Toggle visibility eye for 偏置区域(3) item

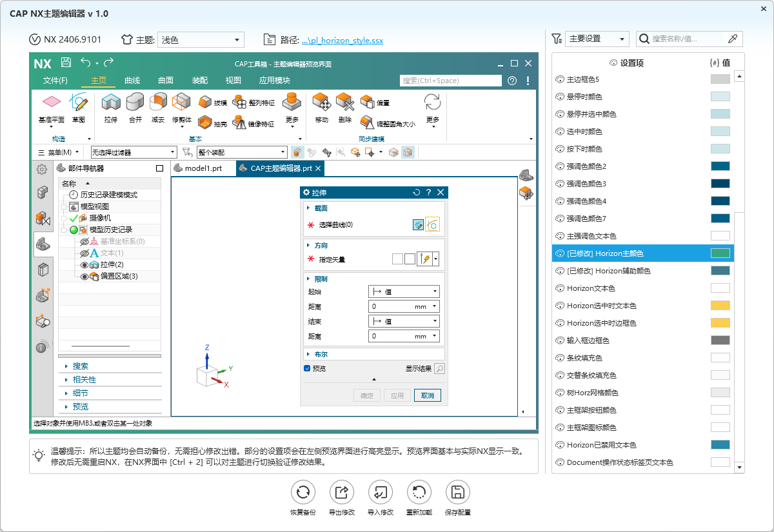click(x=84, y=277)
